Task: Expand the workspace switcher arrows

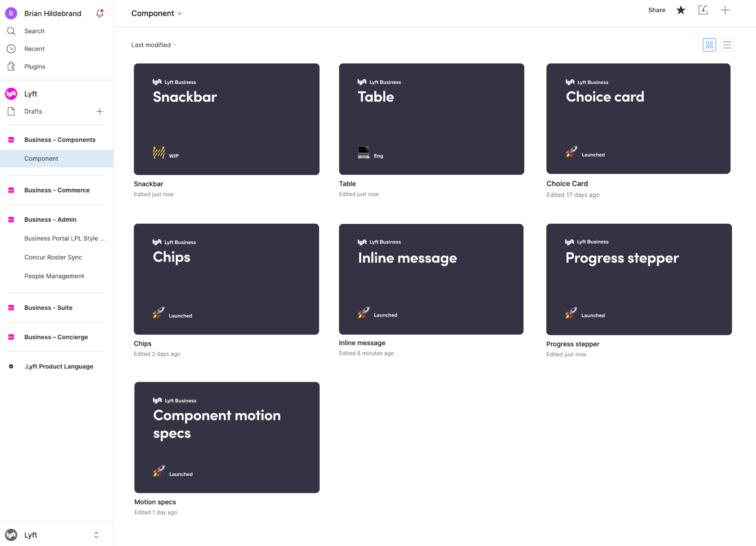Action: (x=96, y=535)
